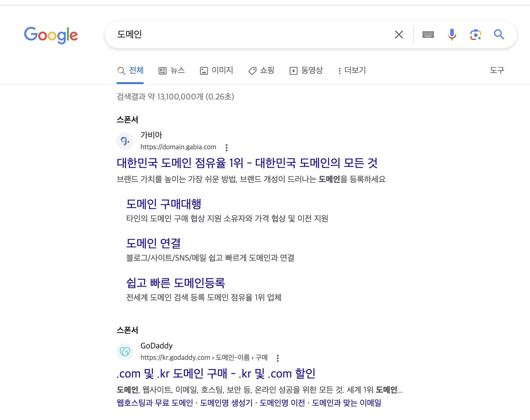Click the 검색결과 약 13,100,000개 stats text

pos(175,97)
